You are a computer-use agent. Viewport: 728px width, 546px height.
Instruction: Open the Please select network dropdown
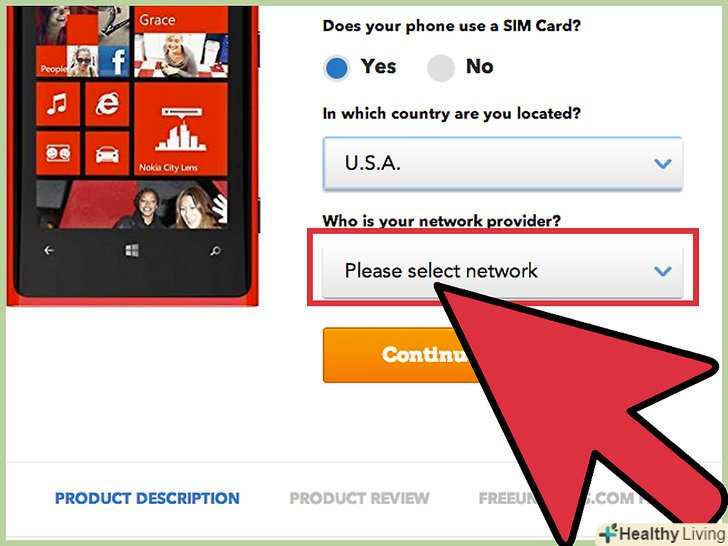(x=503, y=271)
